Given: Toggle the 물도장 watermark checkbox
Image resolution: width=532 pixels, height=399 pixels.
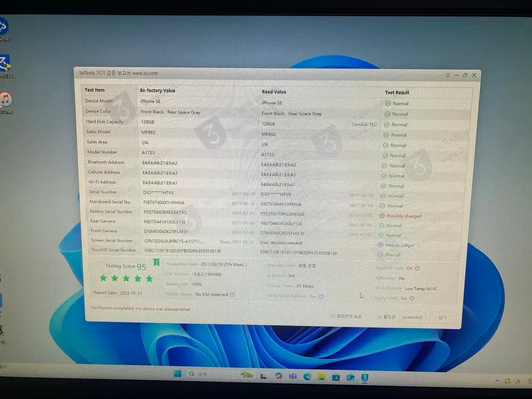Looking at the screenshot, I should click(379, 317).
